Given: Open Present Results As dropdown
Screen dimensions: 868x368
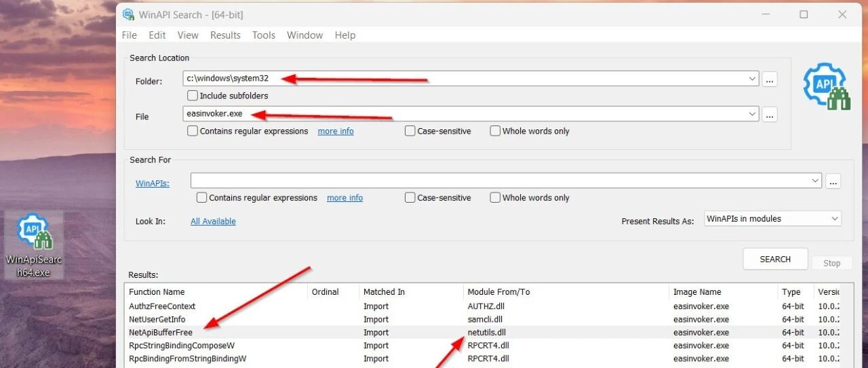Looking at the screenshot, I should click(773, 219).
